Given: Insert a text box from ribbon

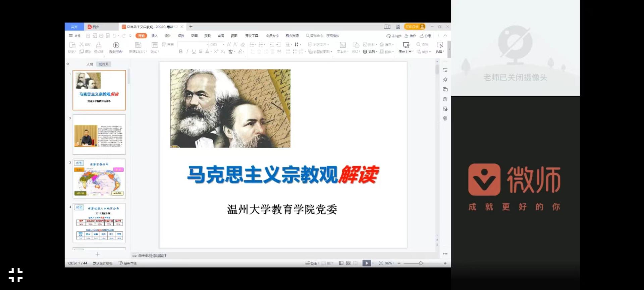Looking at the screenshot, I should click(342, 45).
